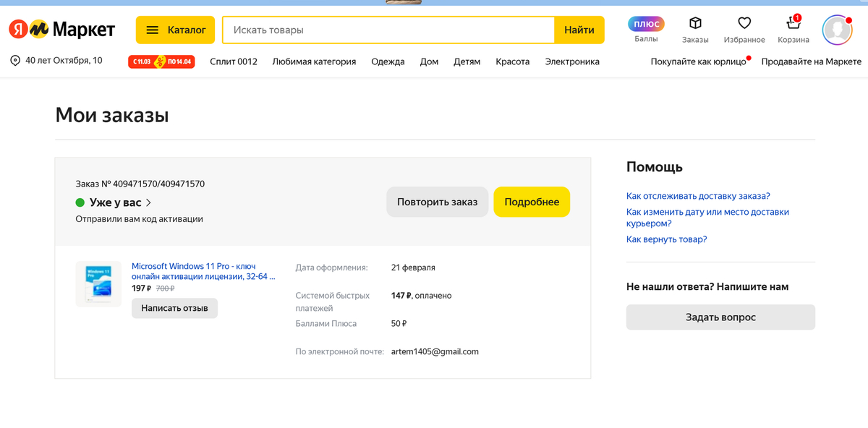Open Плюс Баллы icon

(647, 30)
